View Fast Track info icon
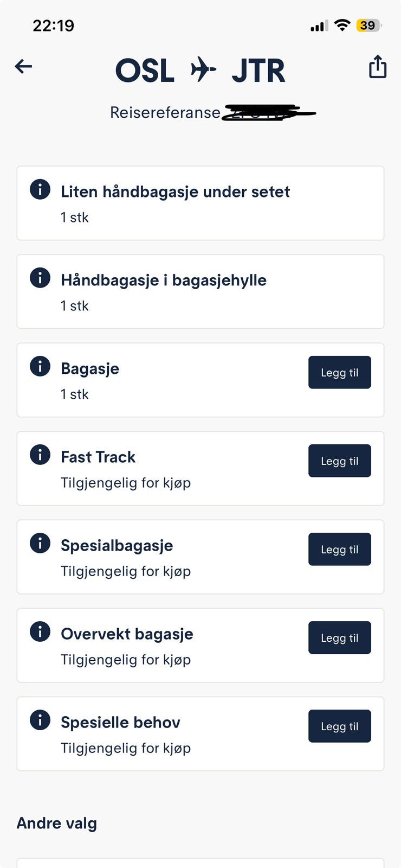This screenshot has width=401, height=868. click(40, 455)
